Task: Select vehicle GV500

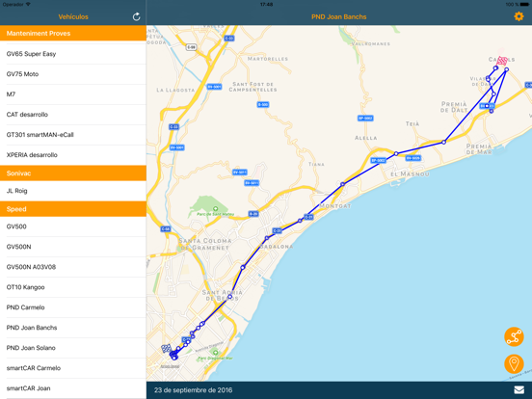Action: [73, 226]
